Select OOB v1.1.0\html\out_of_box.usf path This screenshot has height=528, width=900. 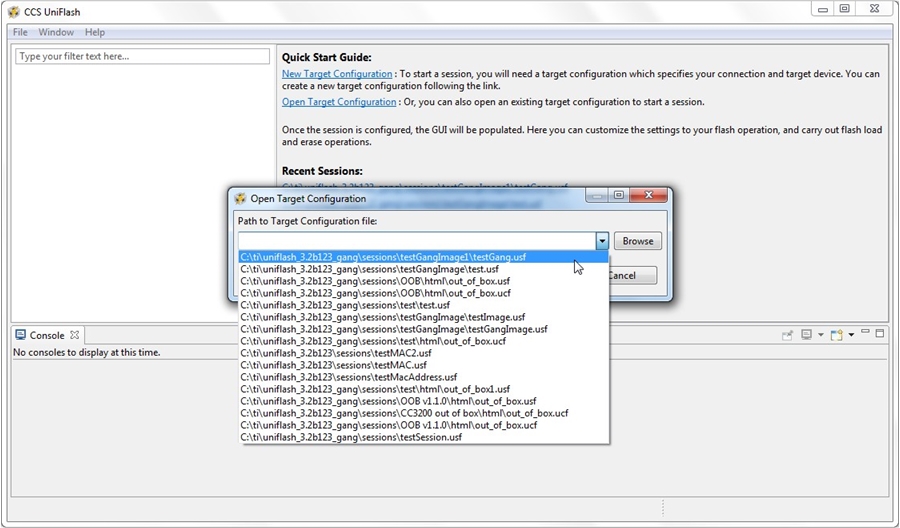pyautogui.click(x=423, y=401)
